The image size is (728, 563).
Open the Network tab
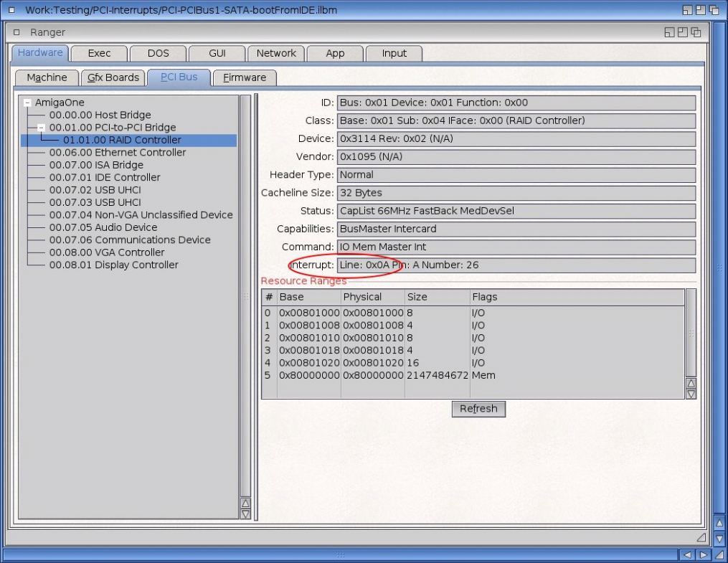pyautogui.click(x=276, y=53)
